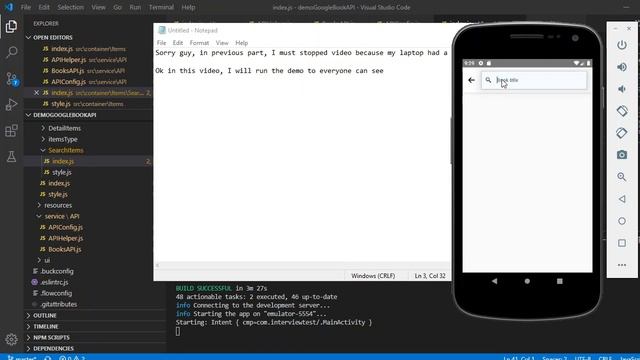
Task: Close the index.js SearchItems editor with X
Action: coord(36,93)
